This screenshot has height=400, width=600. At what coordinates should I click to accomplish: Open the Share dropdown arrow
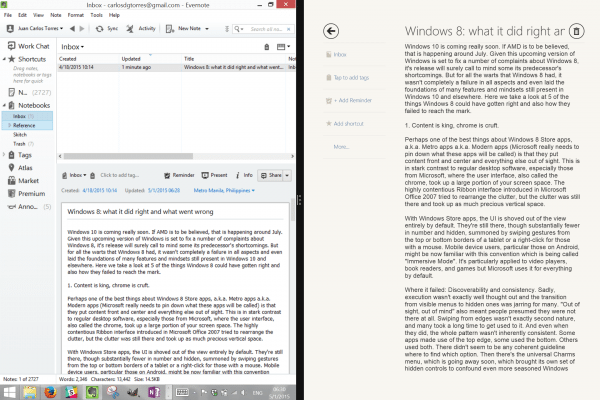tap(287, 175)
